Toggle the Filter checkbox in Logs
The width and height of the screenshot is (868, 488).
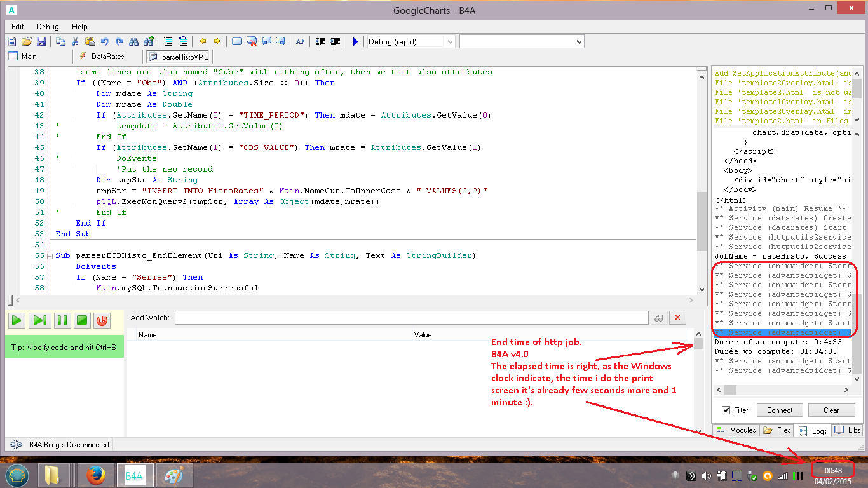(x=726, y=410)
